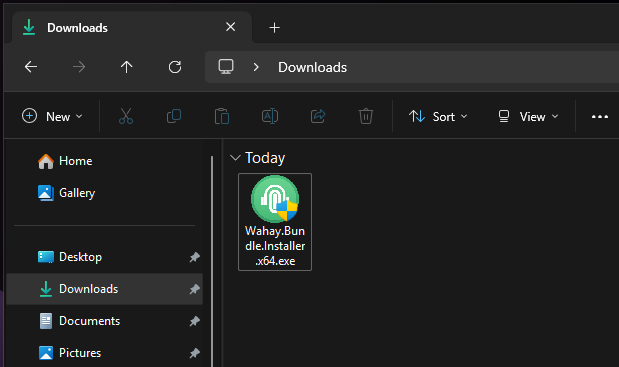The width and height of the screenshot is (619, 367).
Task: Toggle the pin next to Documents
Action: [x=194, y=321]
